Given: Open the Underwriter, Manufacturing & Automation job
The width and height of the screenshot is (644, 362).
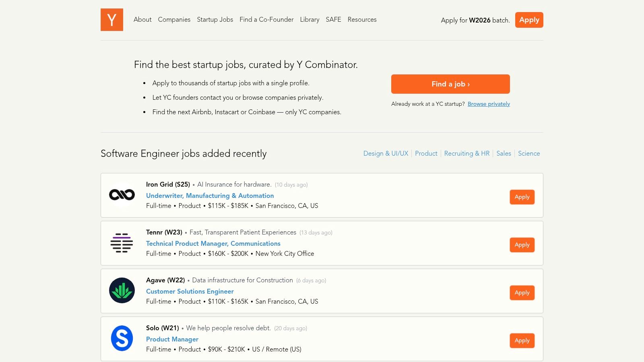Looking at the screenshot, I should (x=210, y=195).
